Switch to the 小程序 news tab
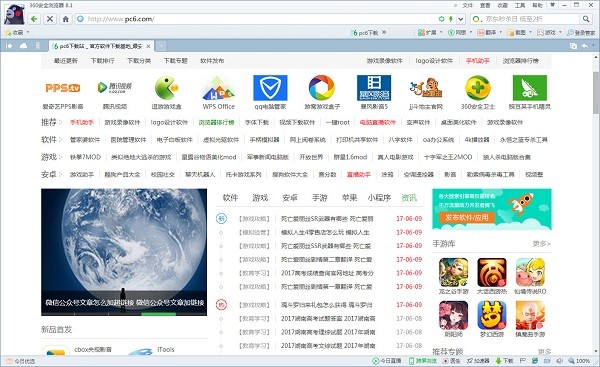600x367 pixels. pyautogui.click(x=379, y=198)
